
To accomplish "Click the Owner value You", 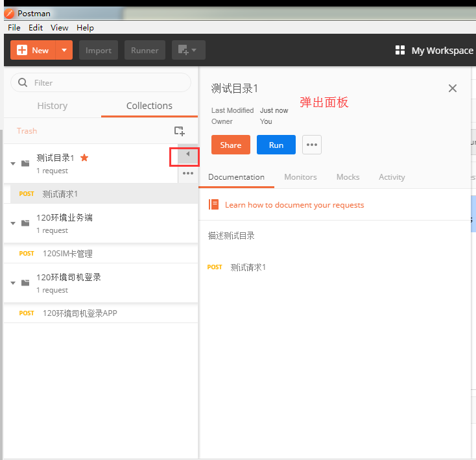I will (266, 121).
